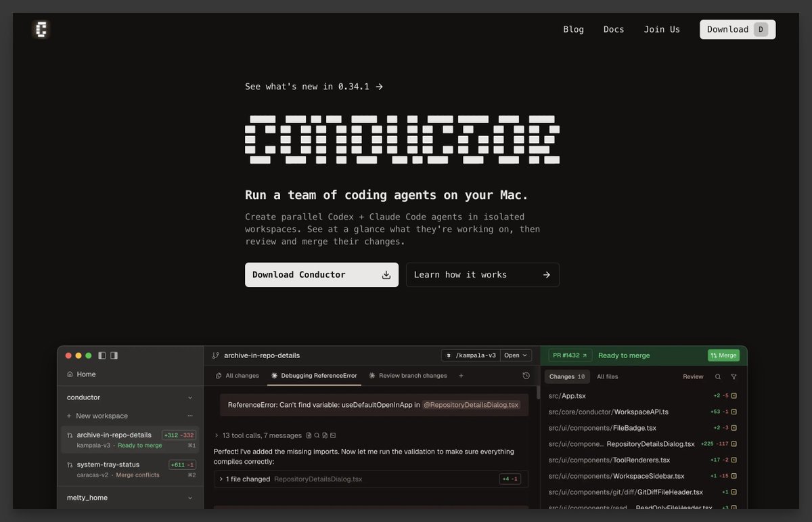Click the terminal icon after tool calls summary
812x522 pixels.
[333, 435]
